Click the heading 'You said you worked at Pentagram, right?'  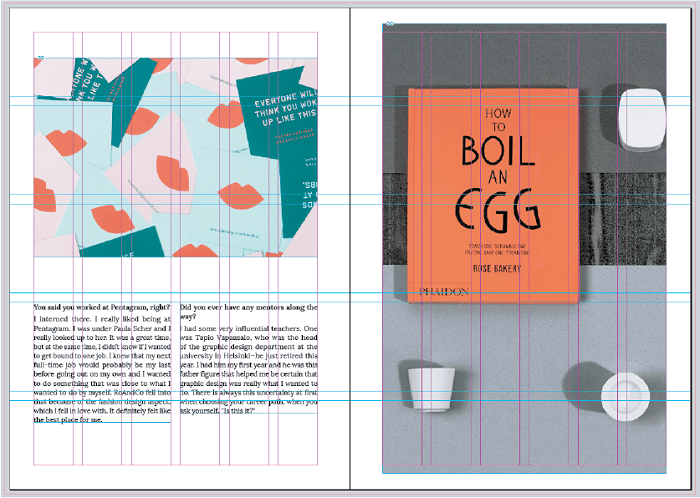(102, 307)
